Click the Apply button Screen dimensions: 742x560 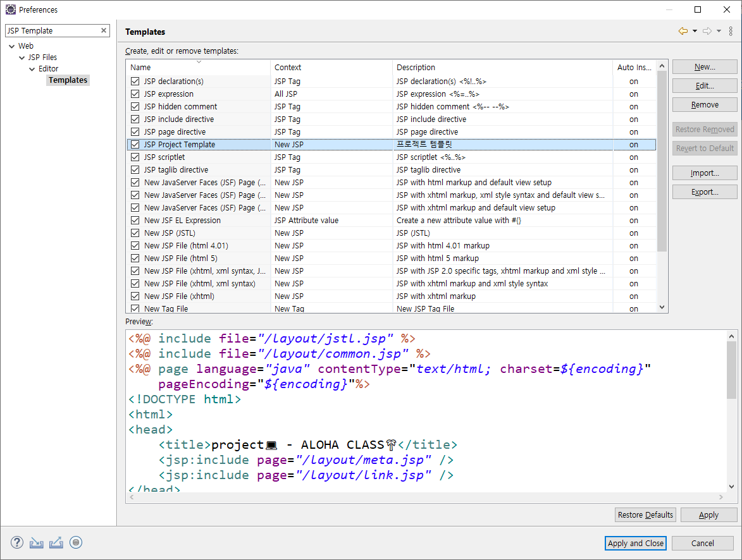(708, 514)
